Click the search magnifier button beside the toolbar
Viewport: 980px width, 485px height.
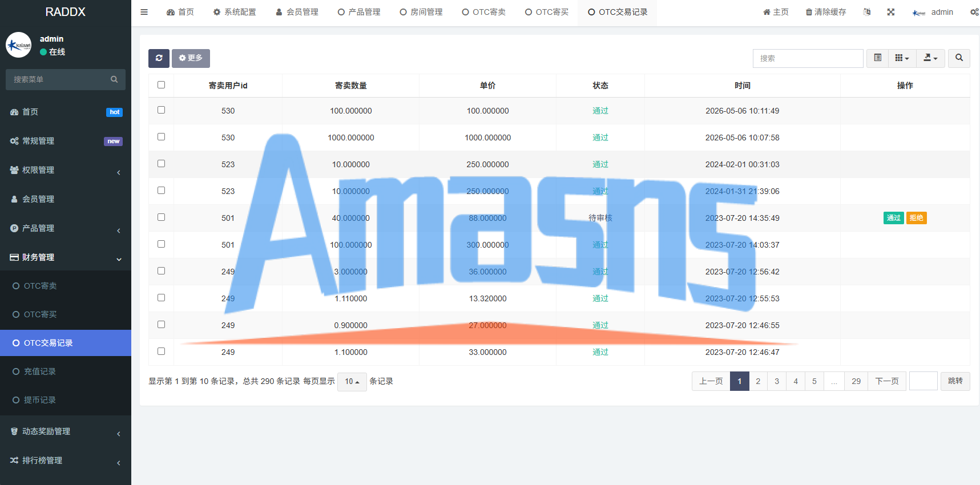tap(959, 58)
